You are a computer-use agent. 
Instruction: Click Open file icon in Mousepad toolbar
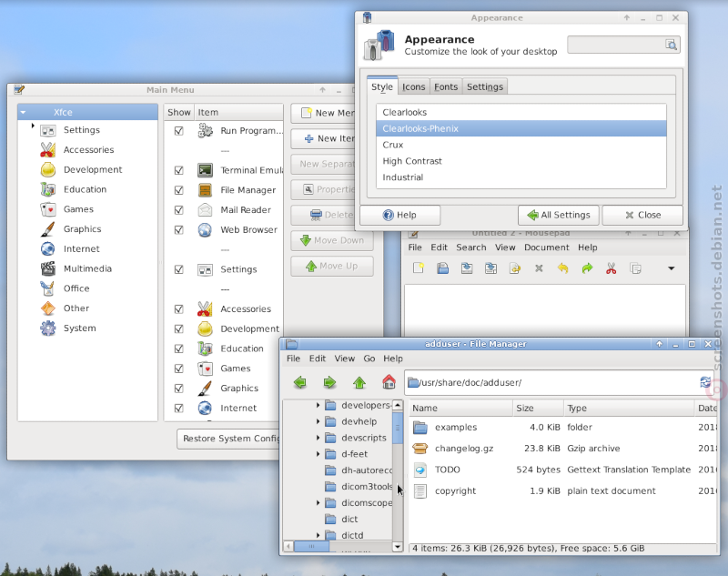pos(442,268)
